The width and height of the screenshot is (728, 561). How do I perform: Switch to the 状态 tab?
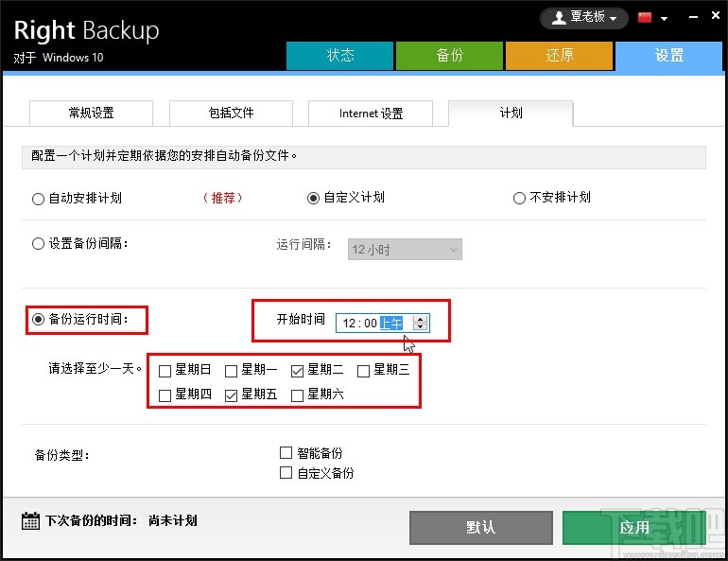339,56
